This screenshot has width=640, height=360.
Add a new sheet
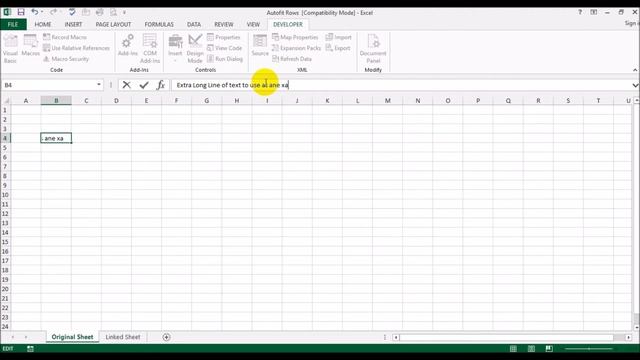click(166, 337)
